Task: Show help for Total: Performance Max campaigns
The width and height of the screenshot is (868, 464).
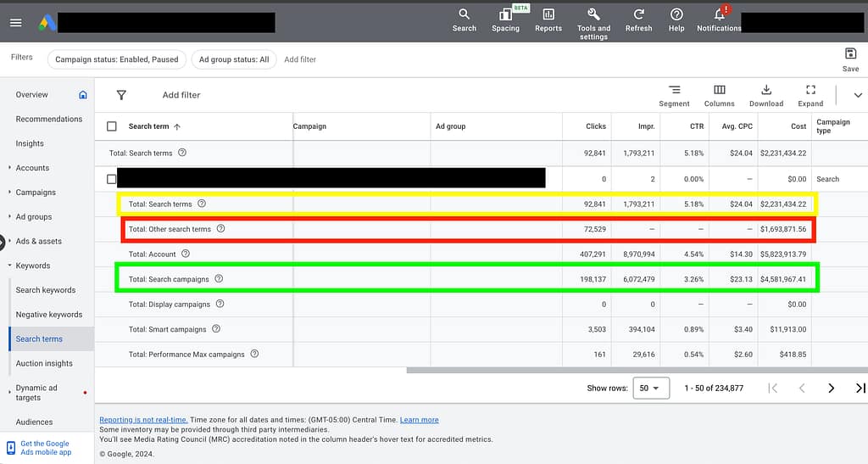Action: [x=254, y=354]
